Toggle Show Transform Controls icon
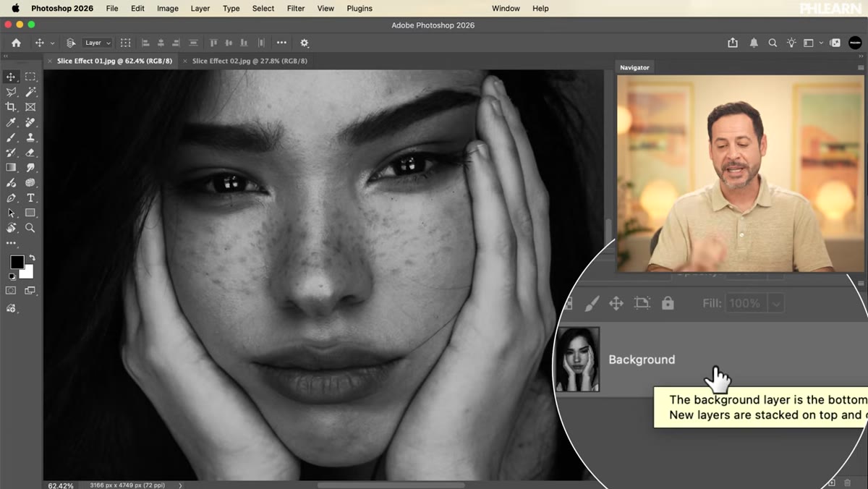868x489 pixels. (125, 43)
